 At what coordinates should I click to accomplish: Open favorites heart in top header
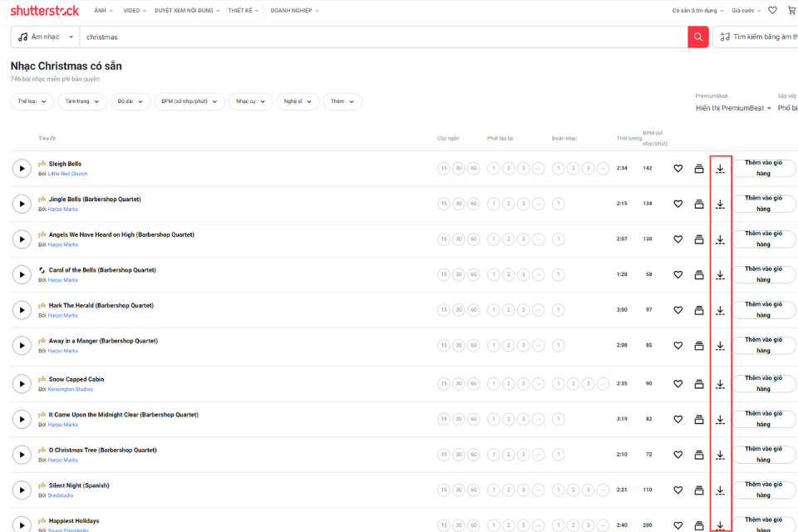click(772, 10)
